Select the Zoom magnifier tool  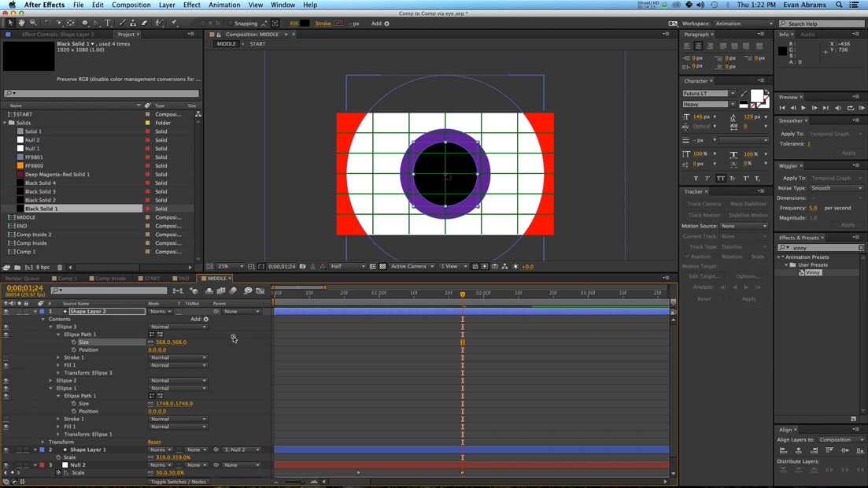tap(33, 24)
